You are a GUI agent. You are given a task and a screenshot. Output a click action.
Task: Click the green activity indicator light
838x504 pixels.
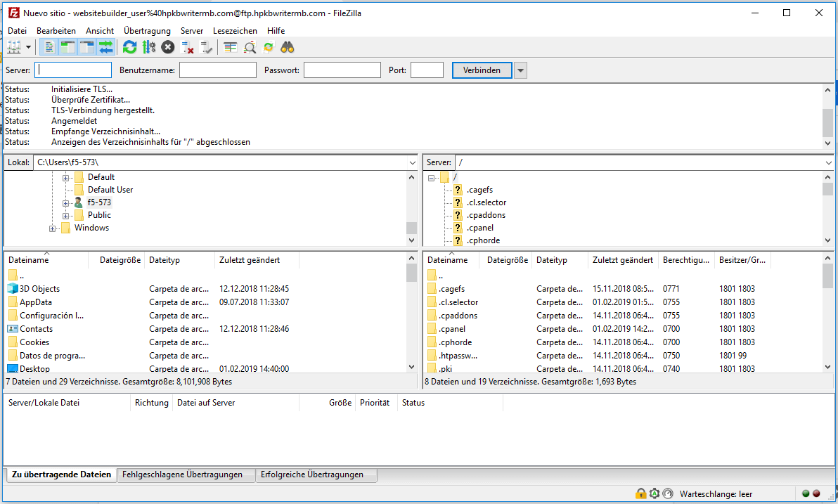coord(806,494)
